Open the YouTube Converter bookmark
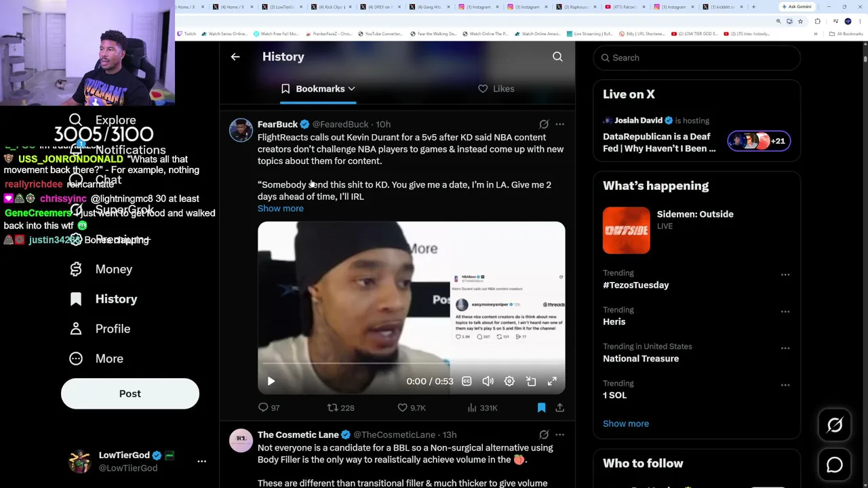 [x=381, y=34]
